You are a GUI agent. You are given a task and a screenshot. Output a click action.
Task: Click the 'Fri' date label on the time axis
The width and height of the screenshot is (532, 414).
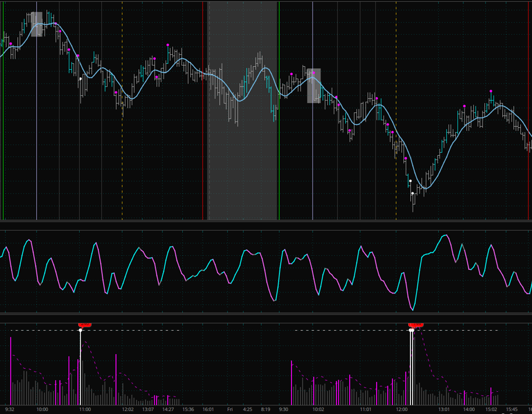[230, 409]
